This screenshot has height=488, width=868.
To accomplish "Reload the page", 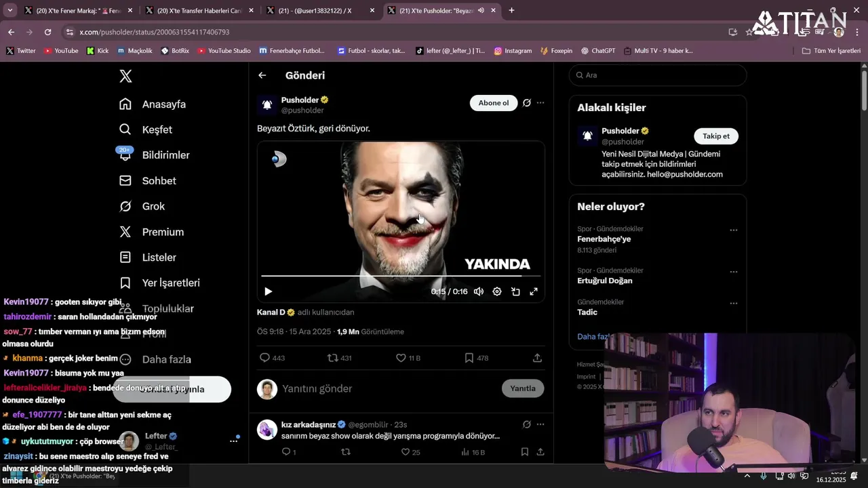I will (47, 32).
